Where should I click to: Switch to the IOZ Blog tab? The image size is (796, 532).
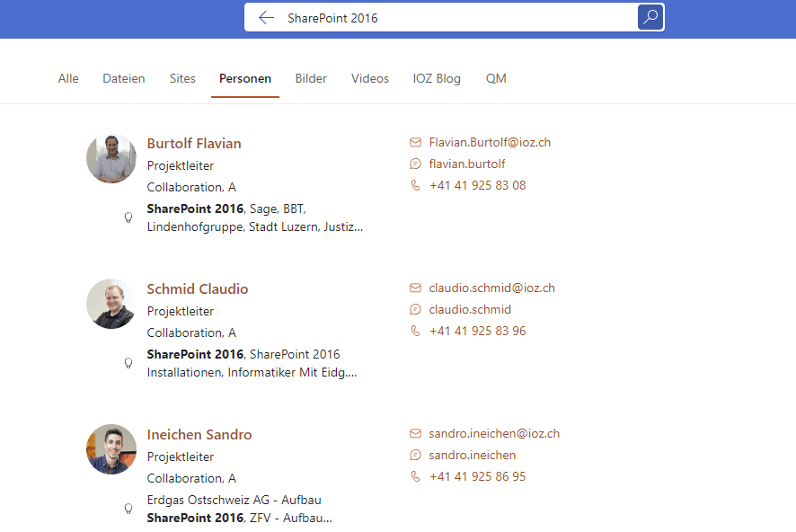pos(437,79)
